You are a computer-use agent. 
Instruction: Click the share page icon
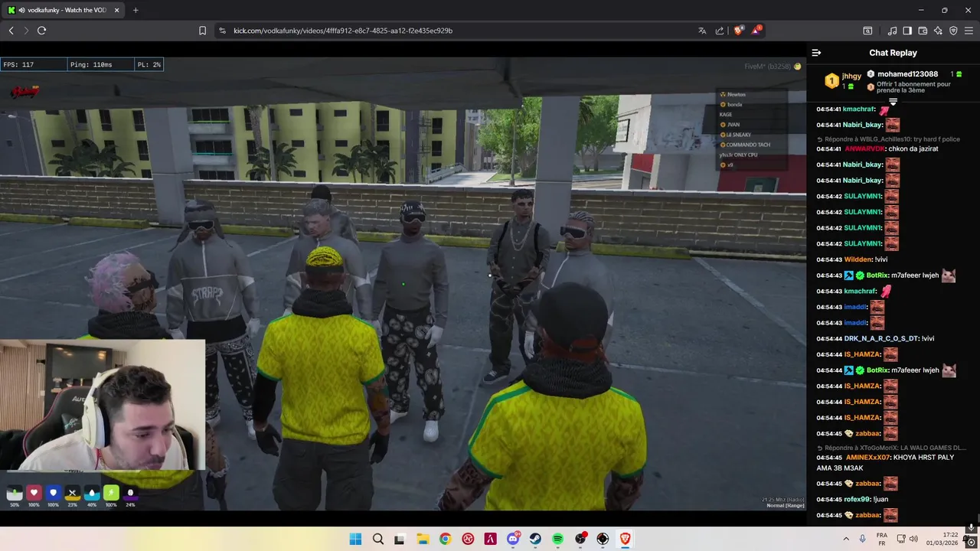[x=720, y=31]
